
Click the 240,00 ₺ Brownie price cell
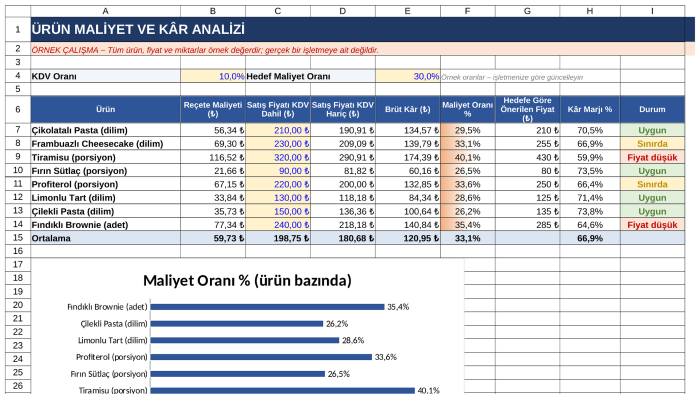pos(278,224)
